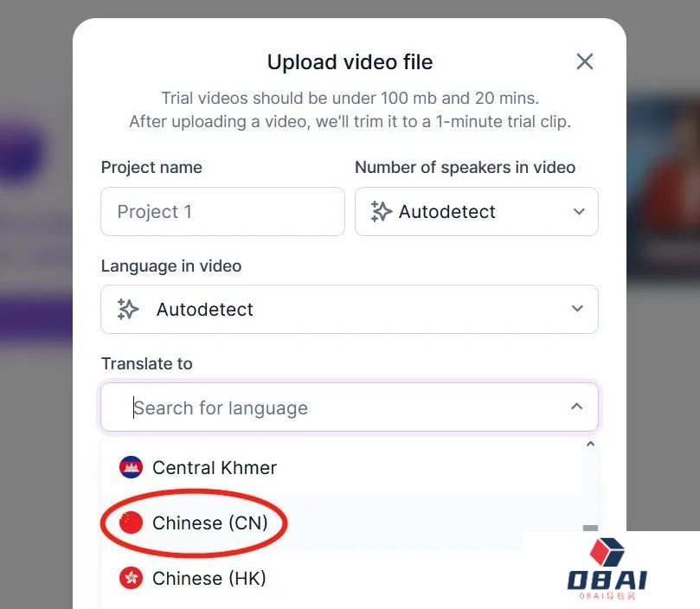Collapse the Translate to list chevron

[577, 407]
